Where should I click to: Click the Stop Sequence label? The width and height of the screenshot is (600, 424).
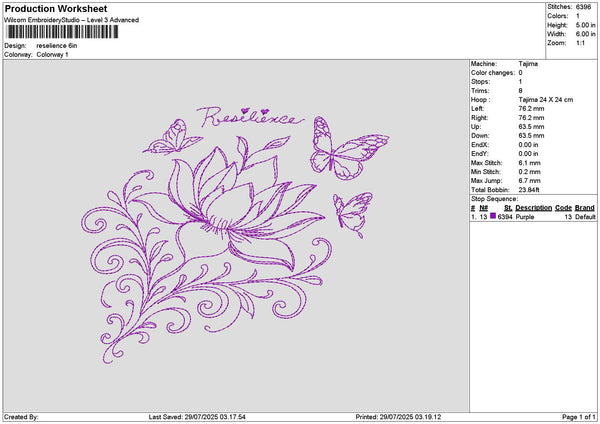pos(493,200)
